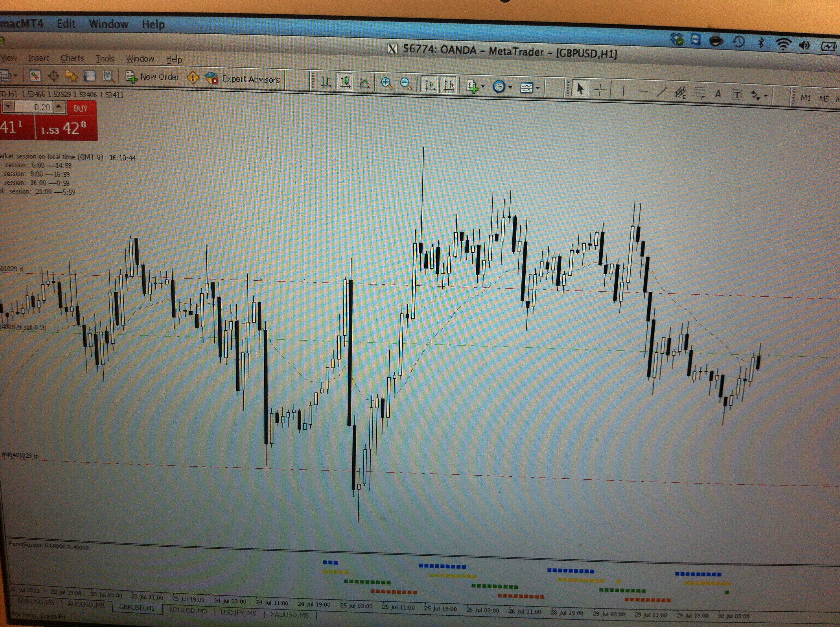Open the Charts menu
The image size is (840, 627).
click(72, 58)
